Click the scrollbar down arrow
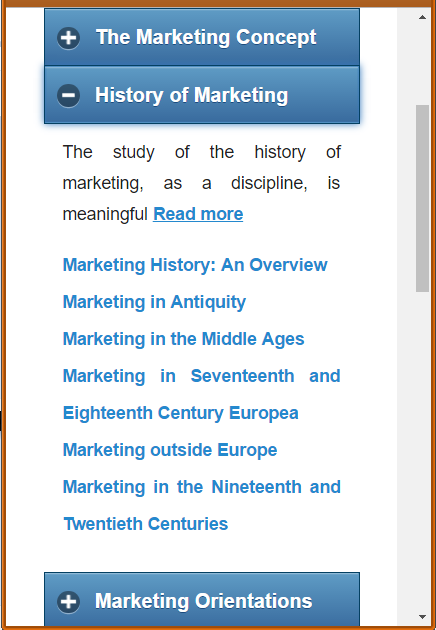436x630 pixels. [422, 616]
